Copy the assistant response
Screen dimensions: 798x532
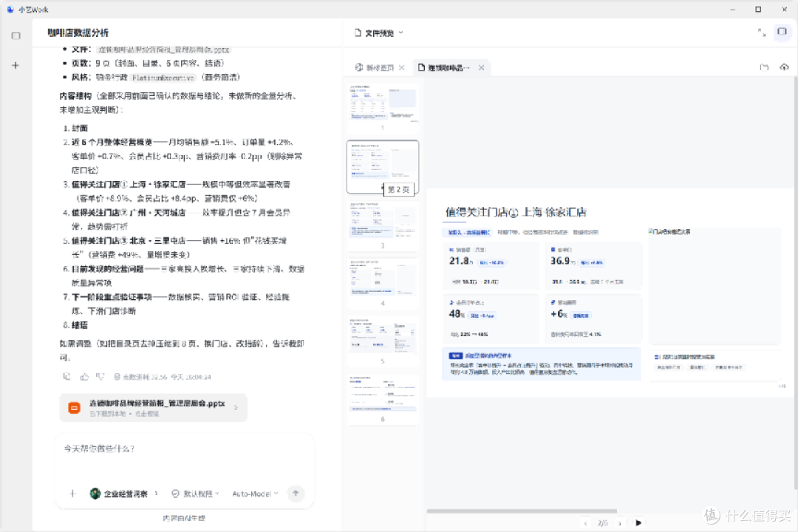pyautogui.click(x=66, y=377)
